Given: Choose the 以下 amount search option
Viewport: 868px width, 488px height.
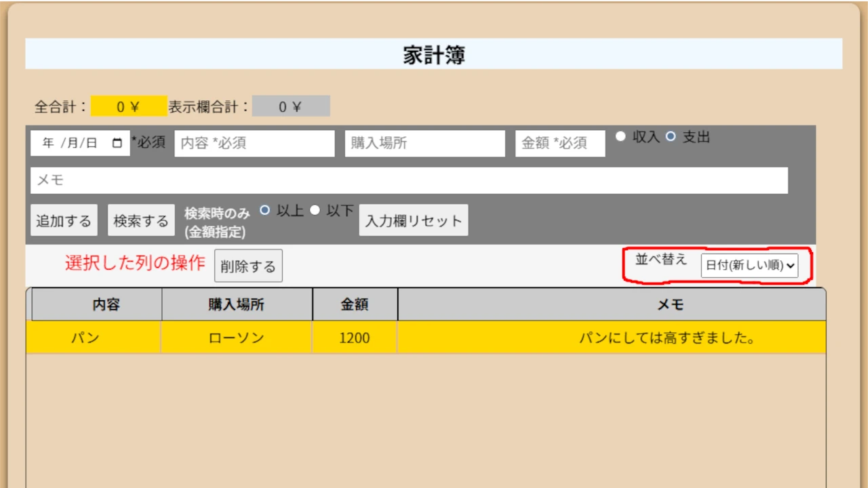Looking at the screenshot, I should tap(315, 210).
